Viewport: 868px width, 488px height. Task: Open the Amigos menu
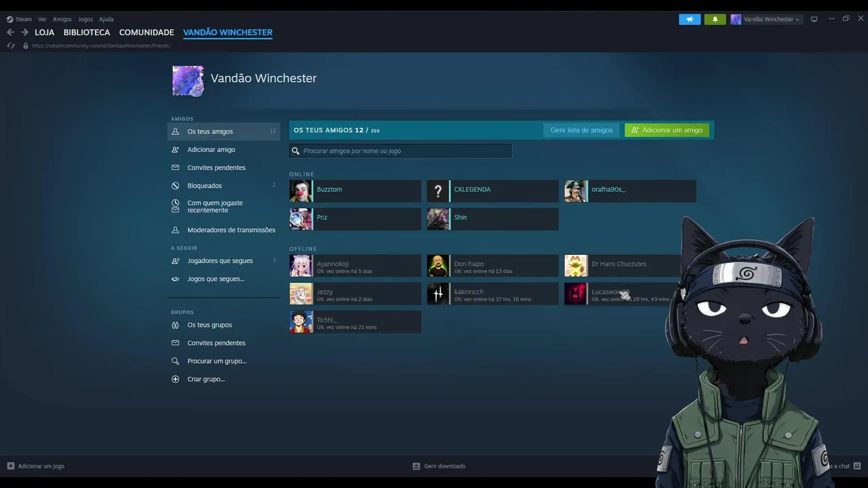62,19
